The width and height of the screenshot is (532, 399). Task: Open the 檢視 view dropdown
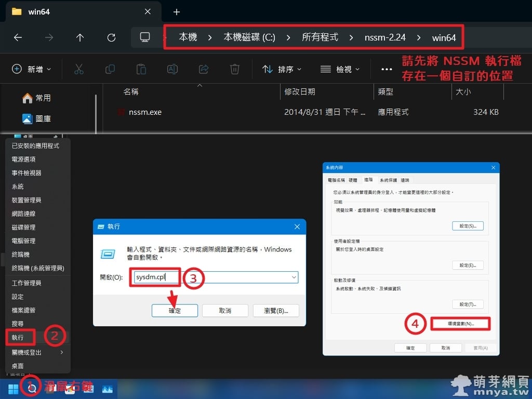[340, 69]
